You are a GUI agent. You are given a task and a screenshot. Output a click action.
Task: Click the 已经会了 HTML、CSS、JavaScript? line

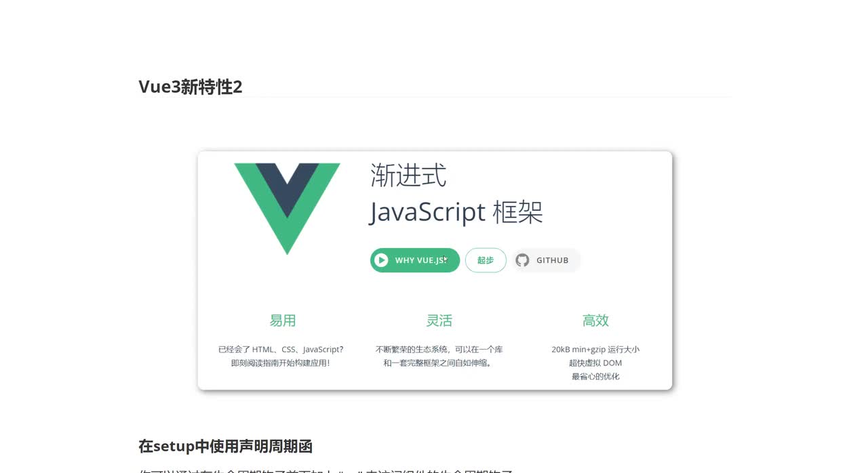point(281,350)
